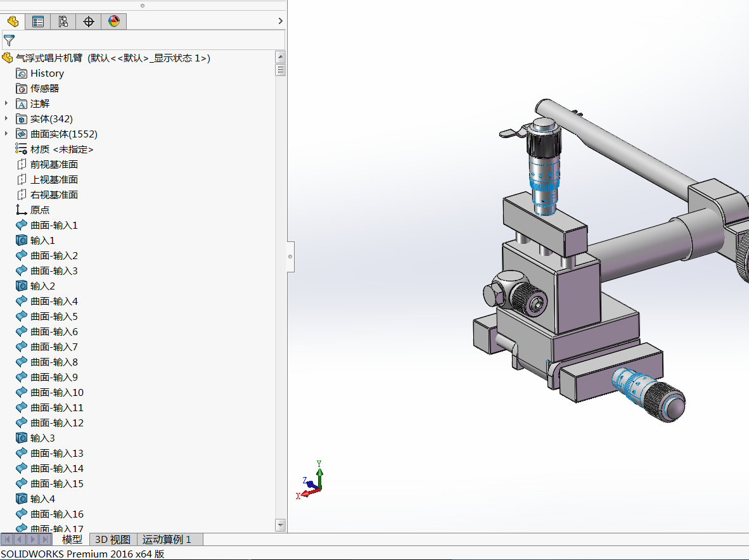Open the DisplayManager color wheel tab
749x560 pixels.
(113, 22)
